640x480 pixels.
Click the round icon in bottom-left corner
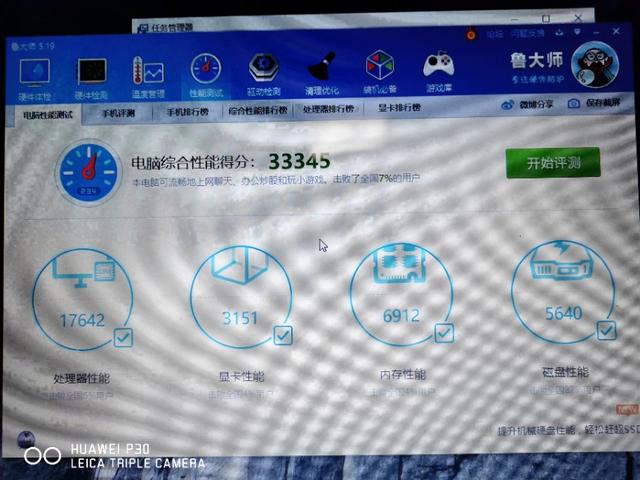click(x=26, y=440)
